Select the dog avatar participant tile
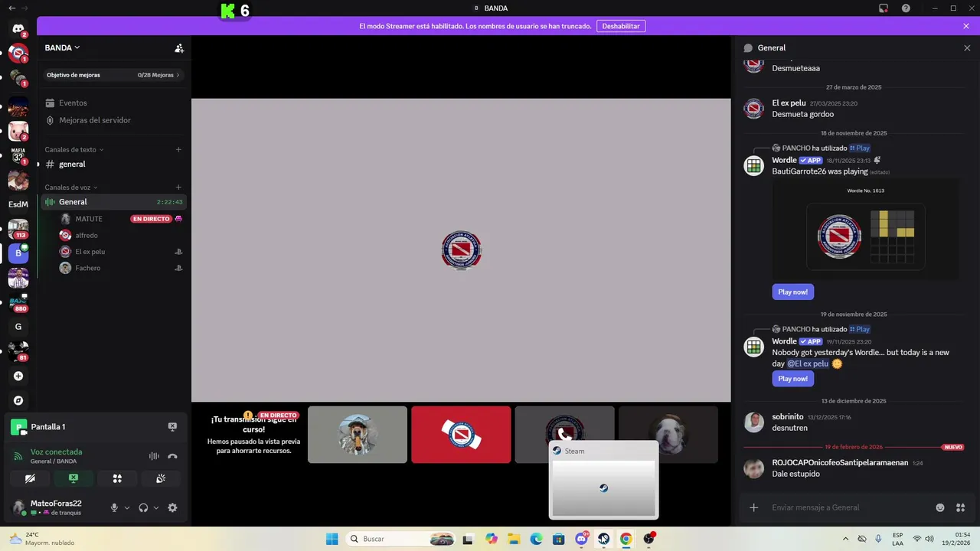The width and height of the screenshot is (980, 551). [358, 435]
